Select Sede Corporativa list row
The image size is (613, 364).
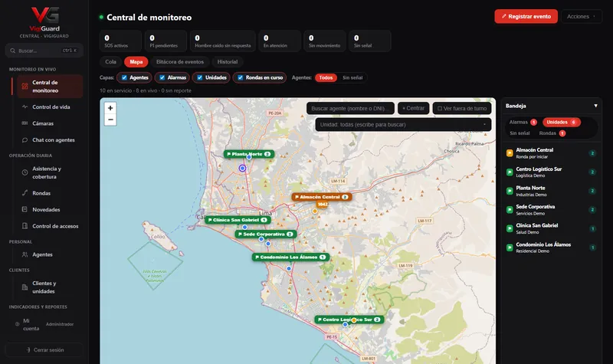click(551, 210)
